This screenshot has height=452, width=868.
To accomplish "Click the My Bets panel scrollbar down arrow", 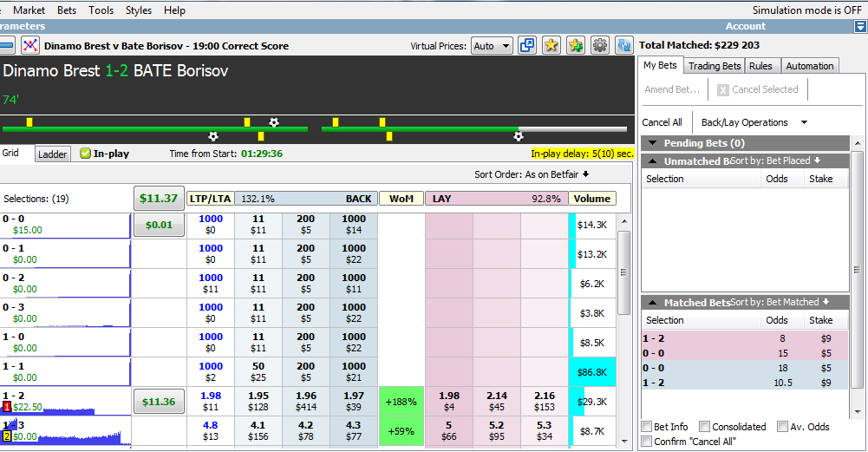I will coord(858,411).
